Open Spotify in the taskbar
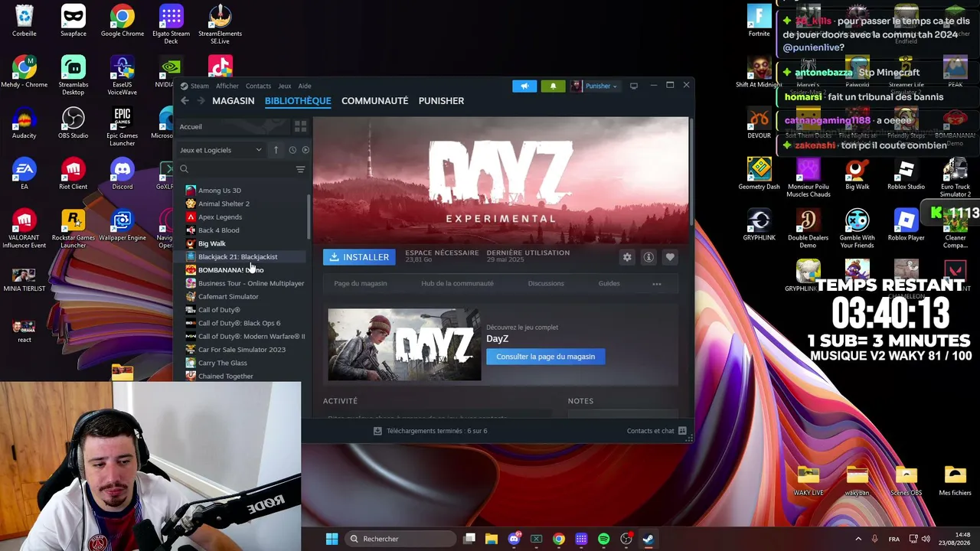This screenshot has height=551, width=980. [603, 539]
